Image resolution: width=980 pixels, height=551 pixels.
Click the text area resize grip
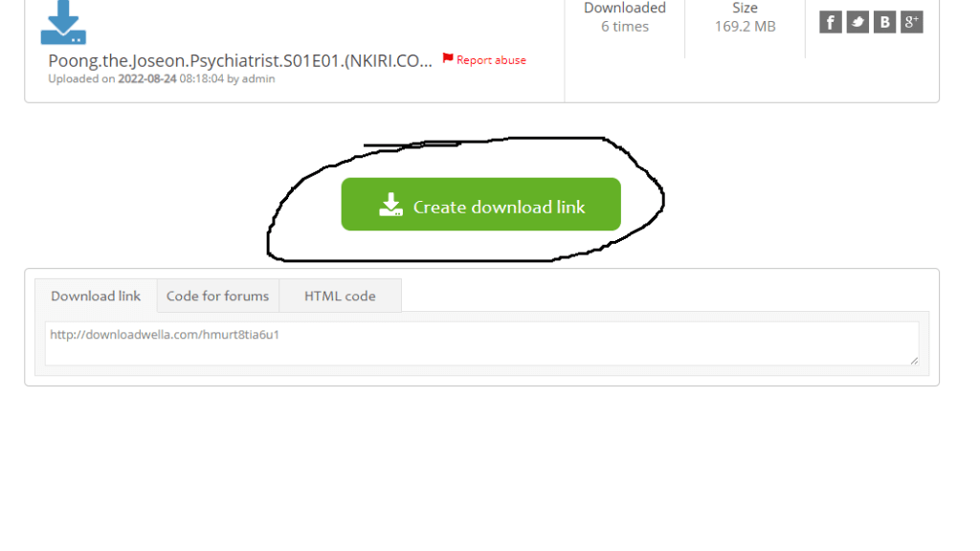click(x=914, y=361)
